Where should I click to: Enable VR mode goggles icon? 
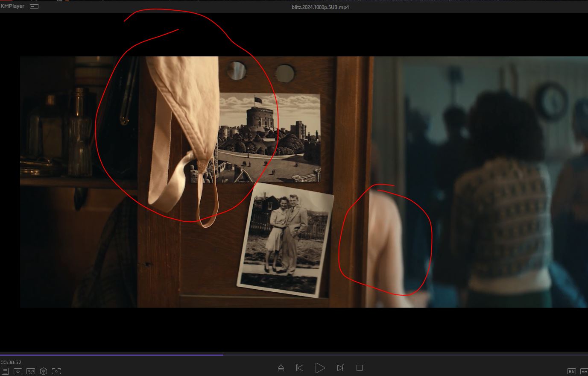(31, 371)
